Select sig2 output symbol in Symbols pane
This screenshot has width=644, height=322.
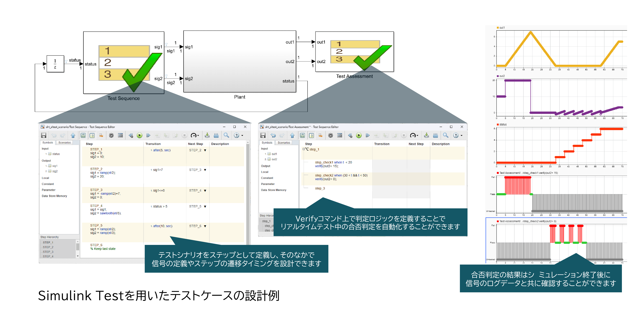[x=53, y=171]
